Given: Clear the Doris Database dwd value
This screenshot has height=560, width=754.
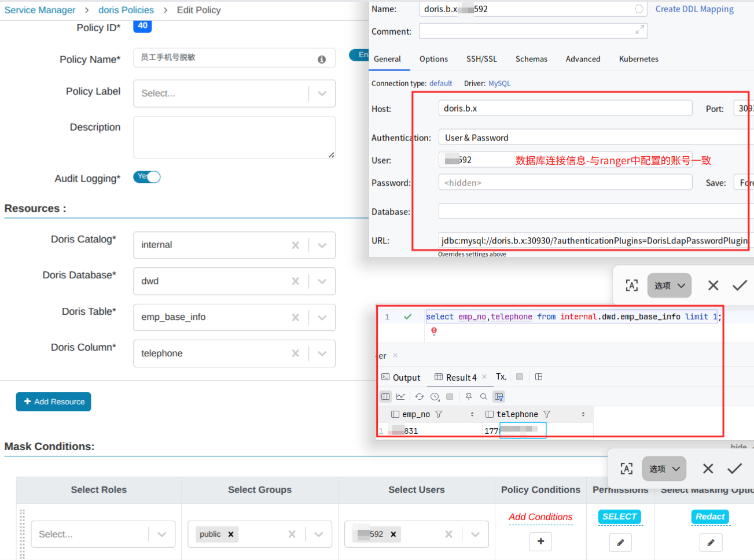Looking at the screenshot, I should [x=295, y=281].
